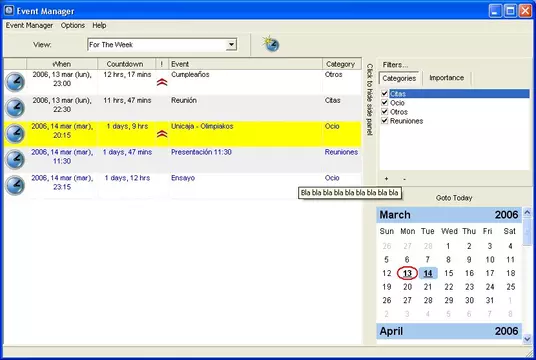Click the clock icon for Reunión event
The width and height of the screenshot is (536, 360).
[x=15, y=108]
